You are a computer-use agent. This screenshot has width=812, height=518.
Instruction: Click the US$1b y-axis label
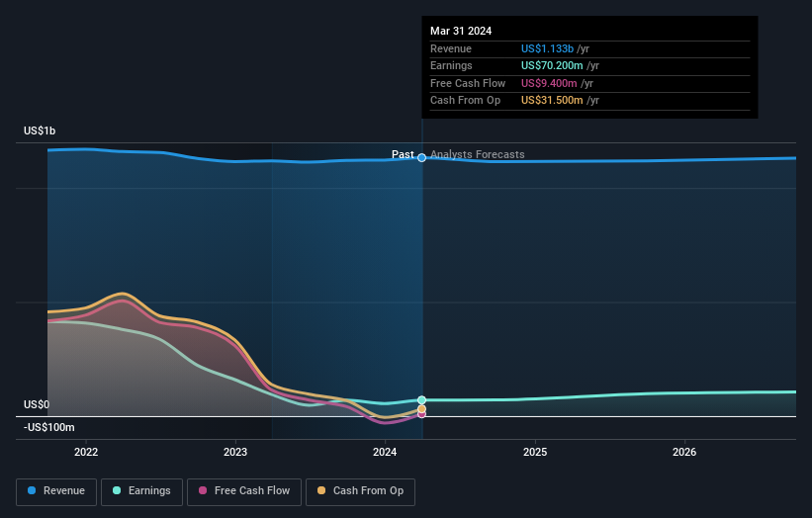pos(40,130)
